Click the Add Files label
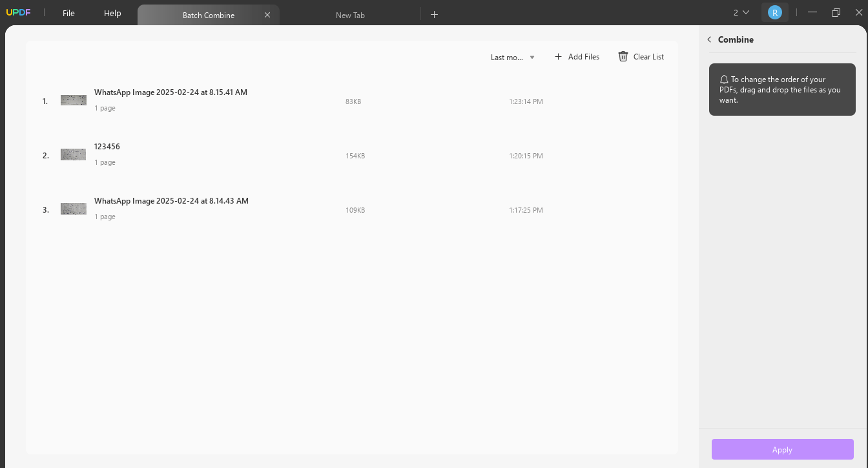 [x=584, y=57]
